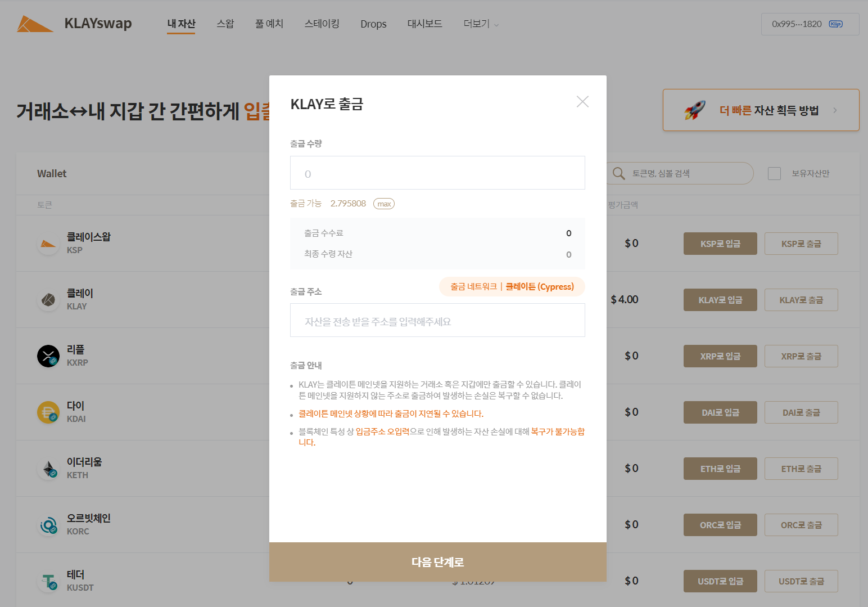Click the Wallet section heading
This screenshot has height=607, width=868.
coord(52,174)
